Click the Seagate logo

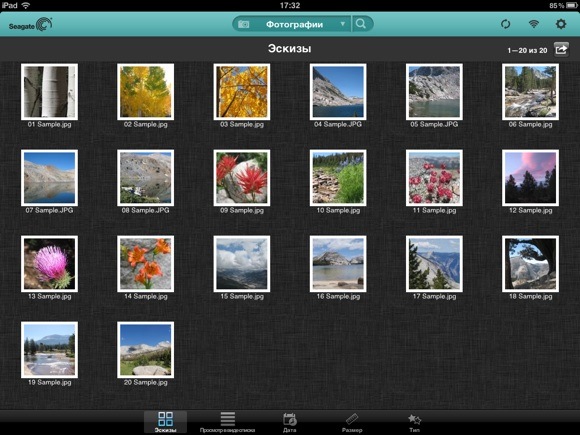(x=30, y=25)
